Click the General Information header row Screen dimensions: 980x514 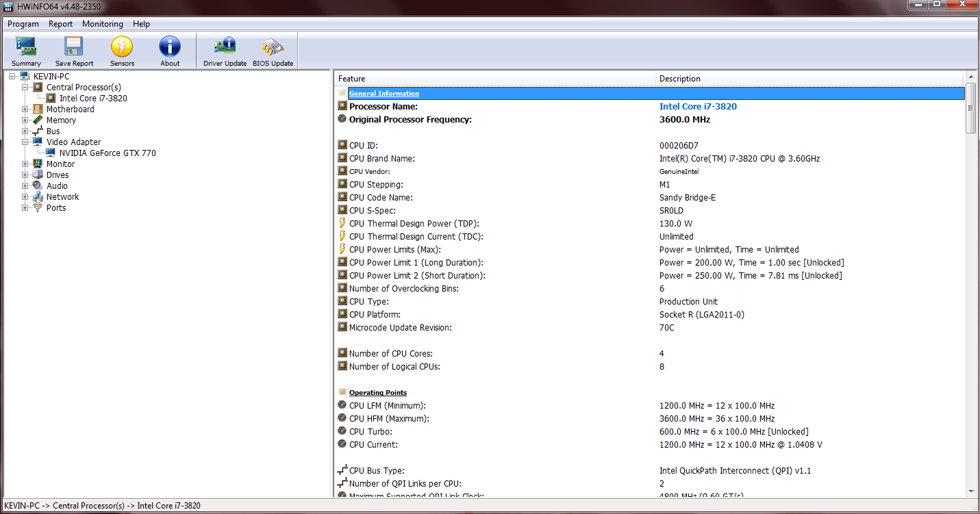tap(651, 93)
